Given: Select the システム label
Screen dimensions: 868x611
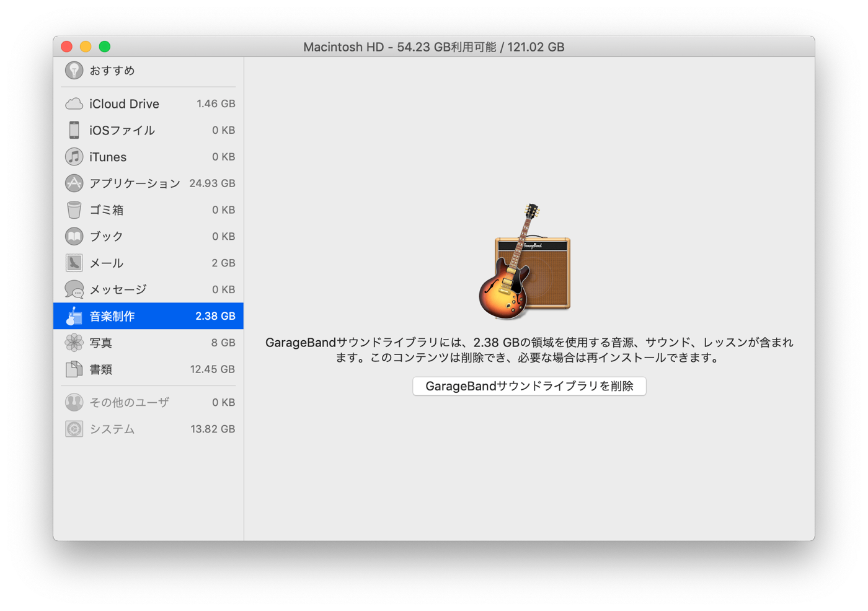Looking at the screenshot, I should 112,429.
